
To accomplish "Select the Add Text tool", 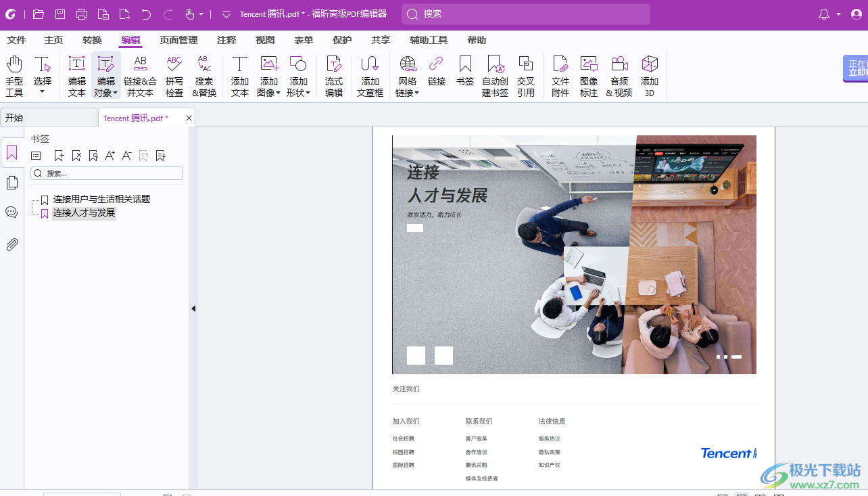I will pyautogui.click(x=239, y=74).
